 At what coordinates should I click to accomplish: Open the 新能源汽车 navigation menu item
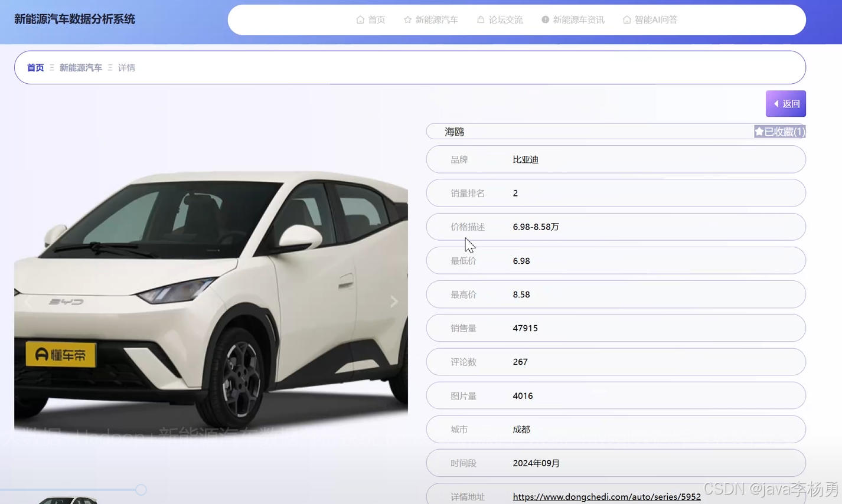(430, 20)
